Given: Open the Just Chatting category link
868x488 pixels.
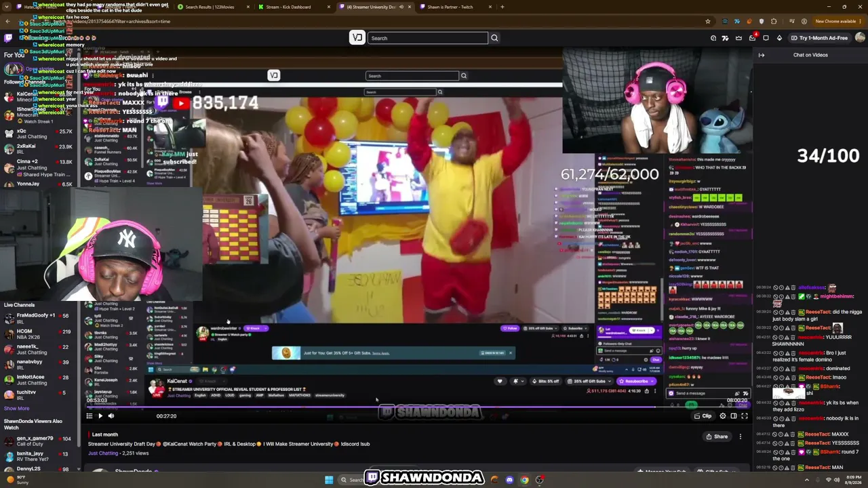Looking at the screenshot, I should [102, 453].
